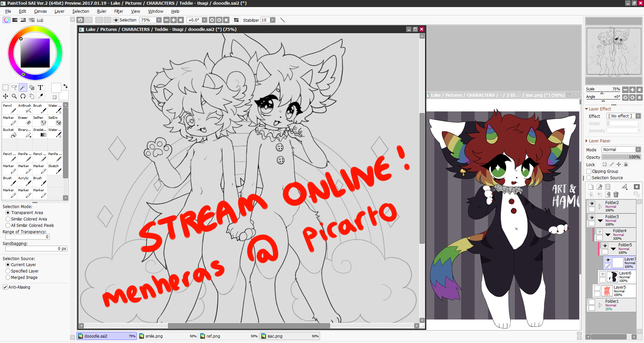Choose the Acrylic brush preset
The height and width of the screenshot is (343, 644).
(25, 181)
